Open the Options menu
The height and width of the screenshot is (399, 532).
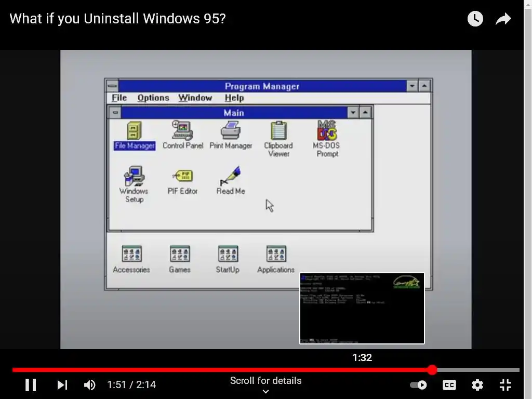(x=153, y=98)
